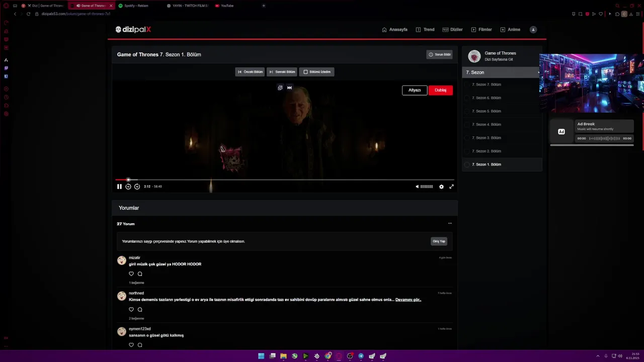Open Telegram from the taskbar
644x362 pixels.
361,356
